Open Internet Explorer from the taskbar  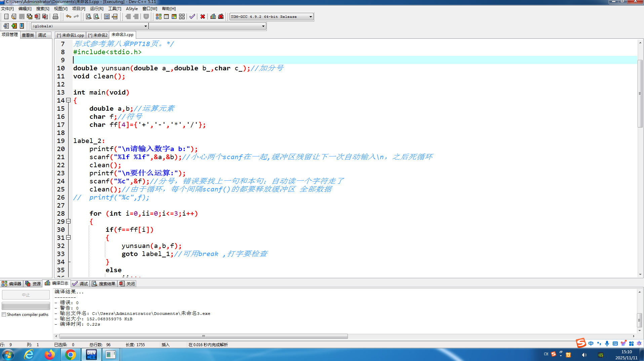[29, 355]
